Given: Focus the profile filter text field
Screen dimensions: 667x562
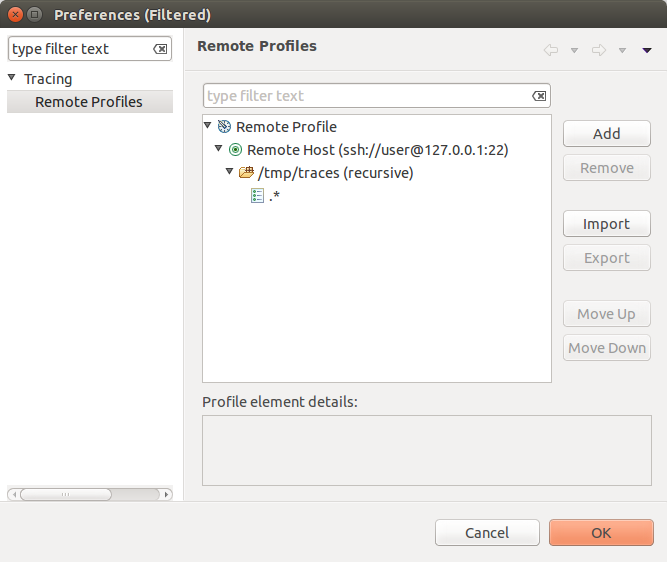Looking at the screenshot, I should pos(366,96).
